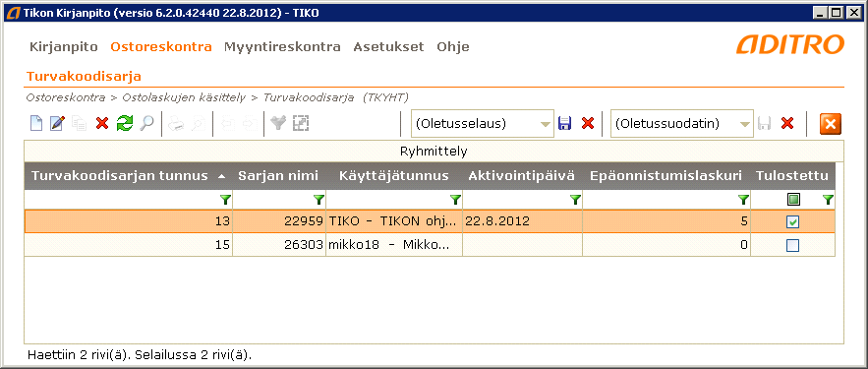Image resolution: width=868 pixels, height=369 pixels.
Task: Click the Ryhmittely grouping bar
Action: [434, 152]
